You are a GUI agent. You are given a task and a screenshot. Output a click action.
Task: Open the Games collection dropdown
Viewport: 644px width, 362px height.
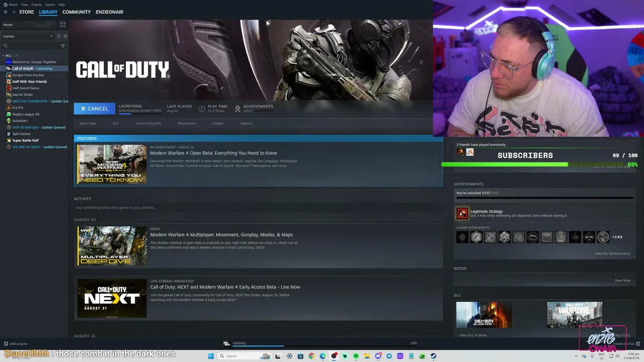[x=28, y=36]
